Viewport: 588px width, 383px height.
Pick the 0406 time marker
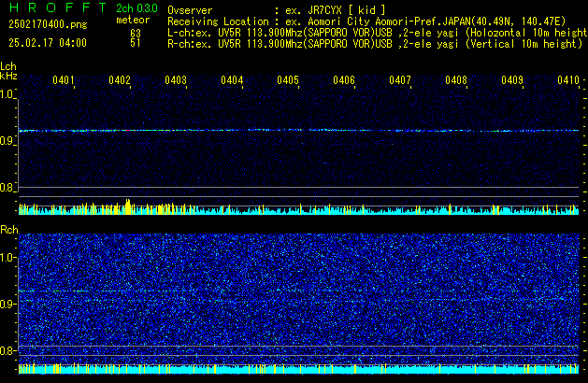(344, 80)
